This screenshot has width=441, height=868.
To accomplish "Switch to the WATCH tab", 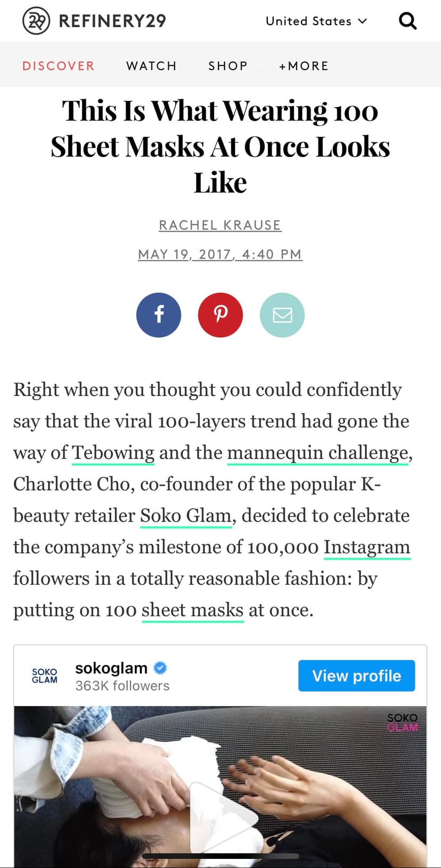I will [151, 66].
